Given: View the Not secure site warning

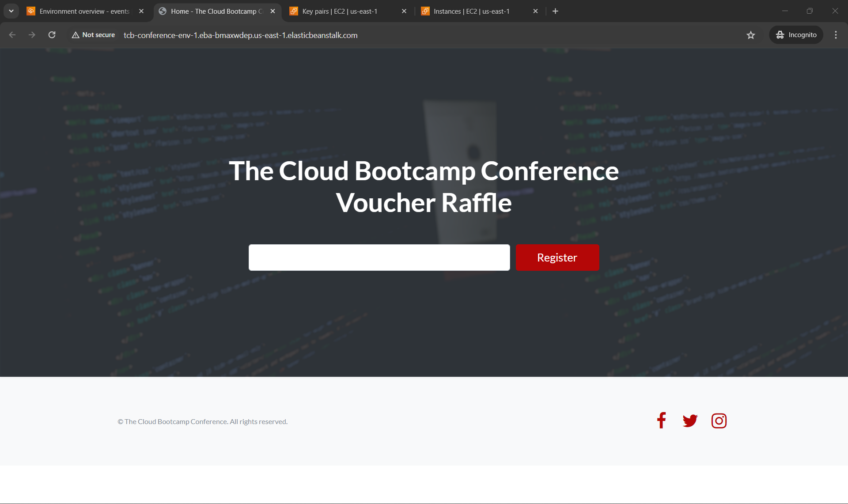Looking at the screenshot, I should point(93,35).
